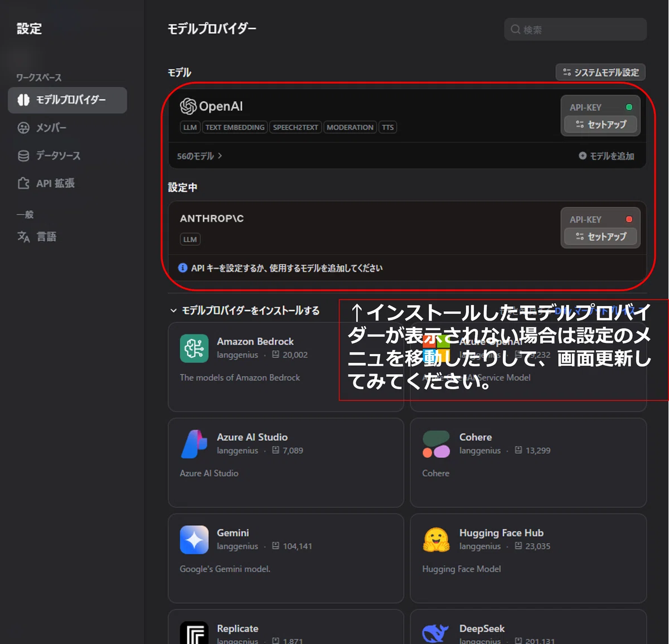Viewport: 669px width, 644px height.
Task: Focus the 検索 search field
Action: point(575,29)
